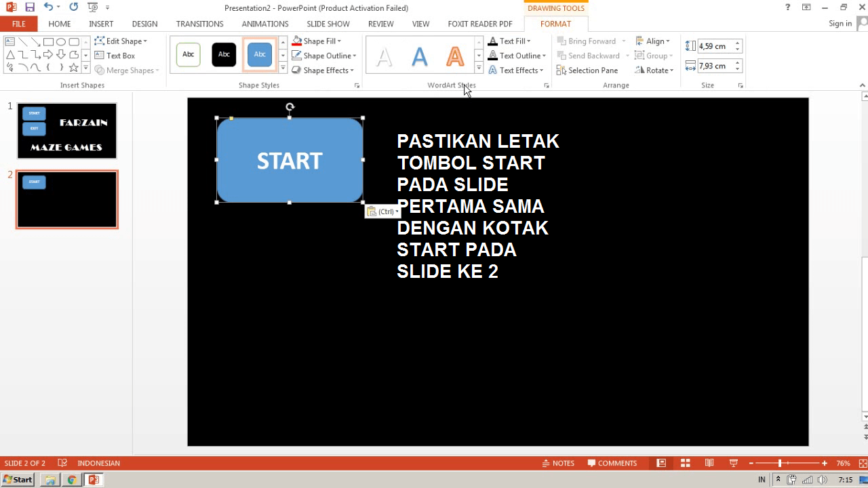Open the Text Effects dropdown
Image resolution: width=868 pixels, height=488 pixels.
pyautogui.click(x=517, y=70)
